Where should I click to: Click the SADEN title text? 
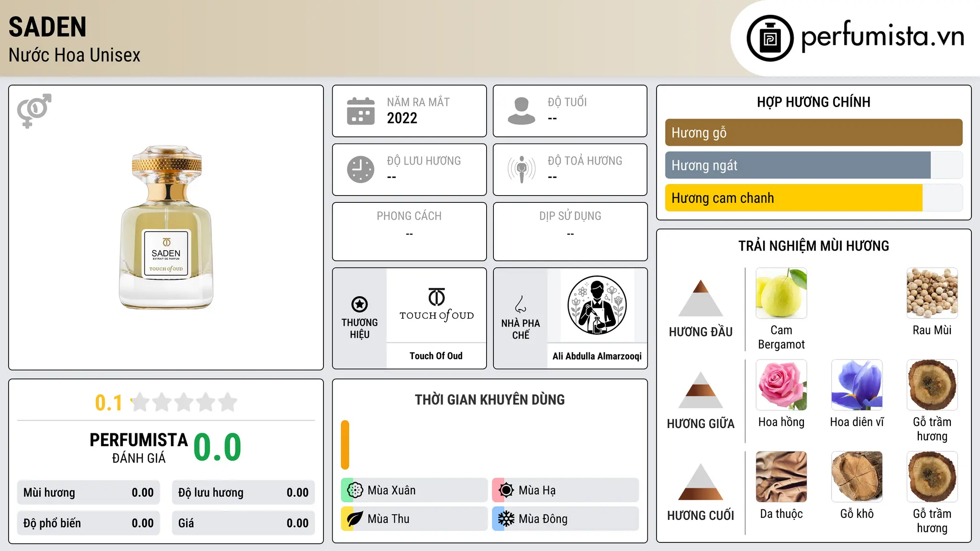(47, 27)
